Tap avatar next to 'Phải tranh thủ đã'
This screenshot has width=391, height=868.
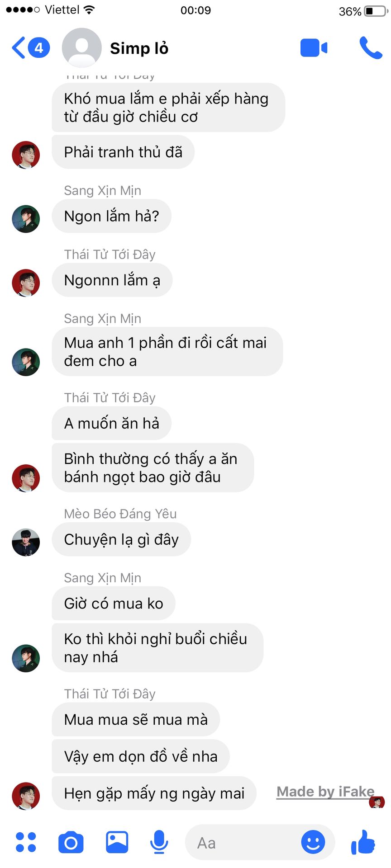pos(26,155)
